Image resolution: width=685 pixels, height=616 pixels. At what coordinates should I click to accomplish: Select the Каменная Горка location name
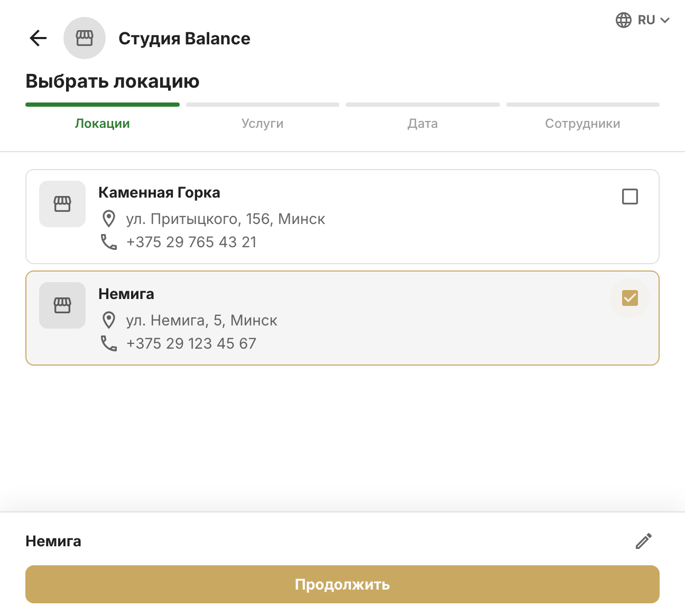pyautogui.click(x=159, y=193)
